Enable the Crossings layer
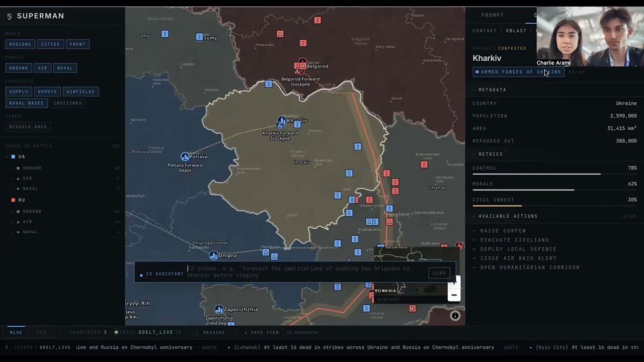This screenshot has width=644, height=362. [x=67, y=103]
